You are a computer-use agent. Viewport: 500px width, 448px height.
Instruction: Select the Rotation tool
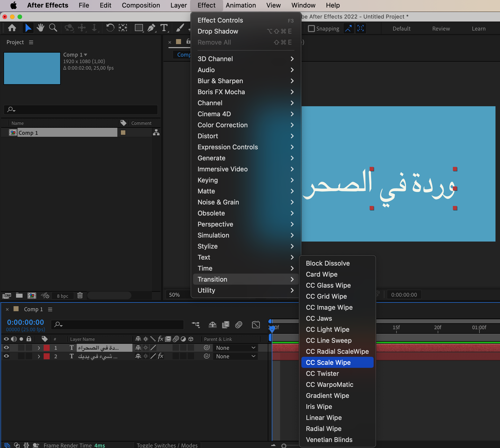pyautogui.click(x=110, y=28)
